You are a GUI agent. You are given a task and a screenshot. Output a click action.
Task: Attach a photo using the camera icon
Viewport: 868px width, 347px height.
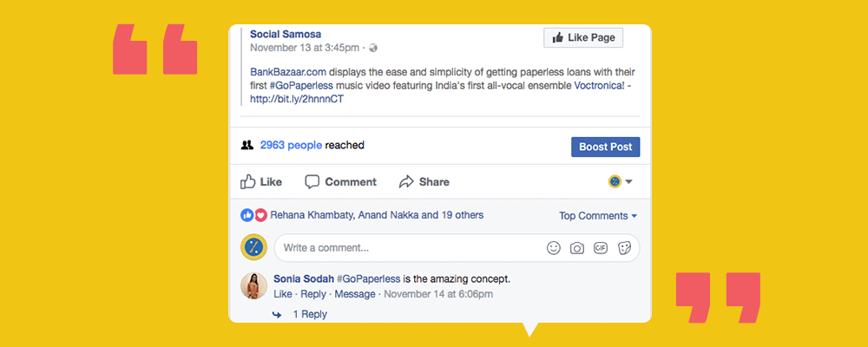coord(577,248)
